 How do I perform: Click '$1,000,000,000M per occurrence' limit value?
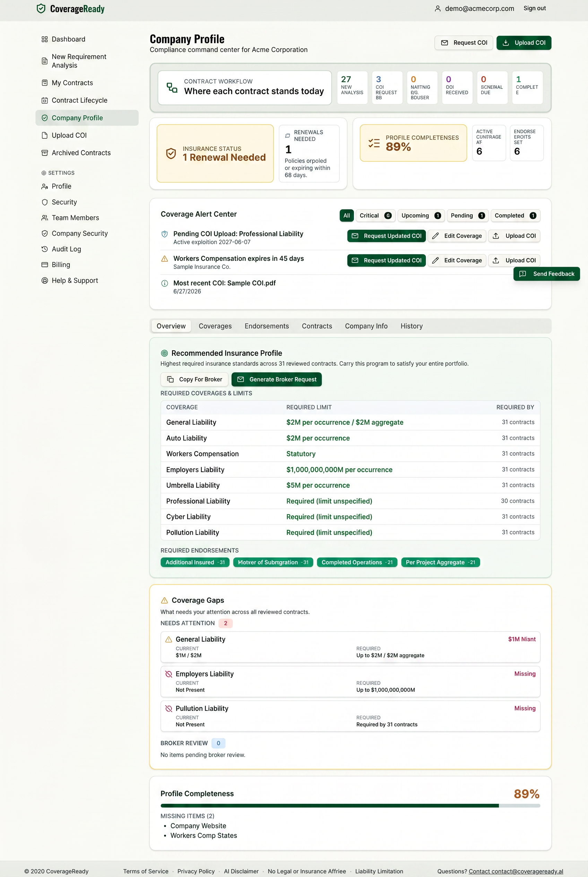(x=339, y=470)
